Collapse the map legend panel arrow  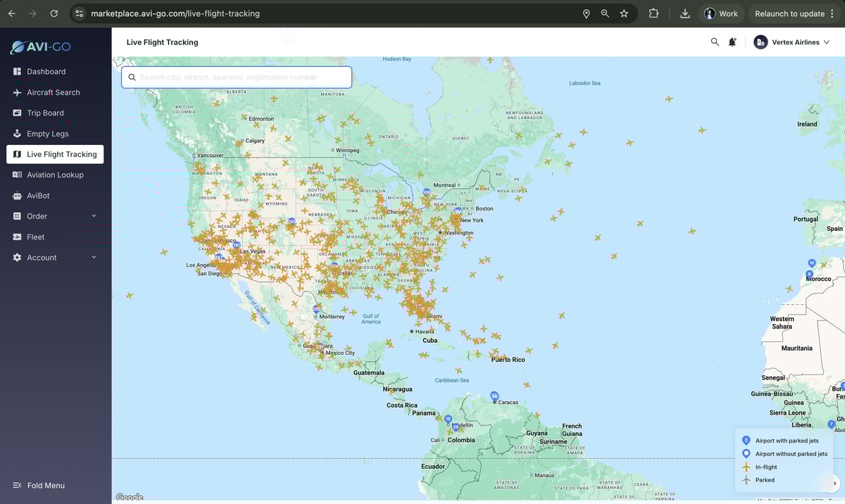click(834, 483)
